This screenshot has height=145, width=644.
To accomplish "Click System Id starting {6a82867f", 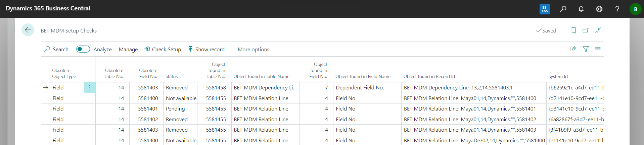I will (x=576, y=120).
